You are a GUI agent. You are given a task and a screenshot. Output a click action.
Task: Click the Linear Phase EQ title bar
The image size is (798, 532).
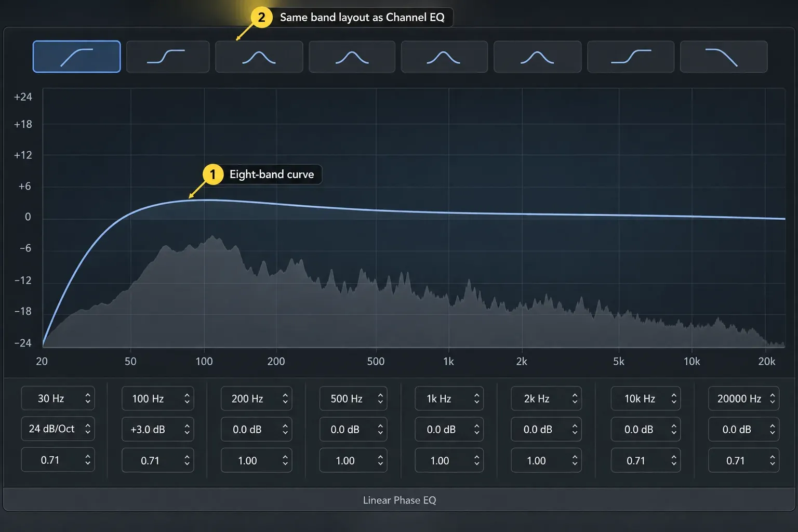(399, 500)
